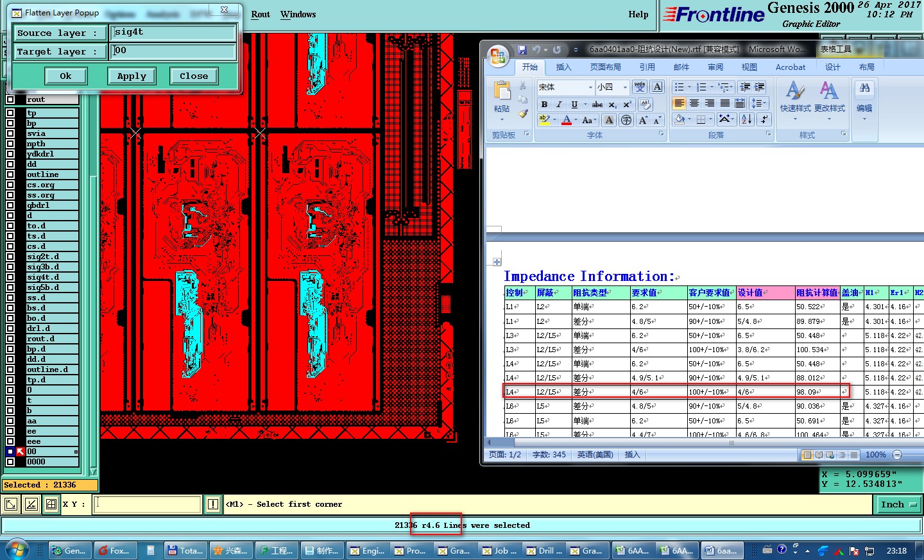This screenshot has height=560, width=924.
Task: Justify paragraph text in Word
Action: (725, 103)
